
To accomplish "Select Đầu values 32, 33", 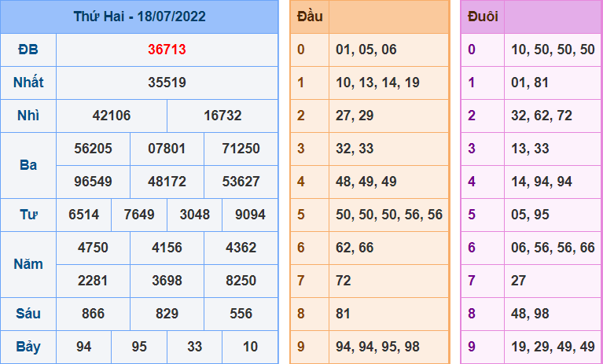I will click(x=355, y=149).
